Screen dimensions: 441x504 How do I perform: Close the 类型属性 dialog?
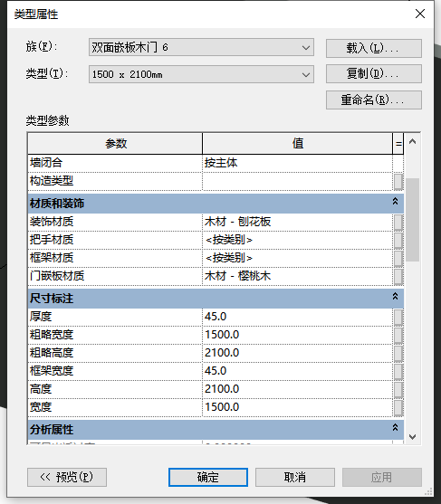coord(420,14)
